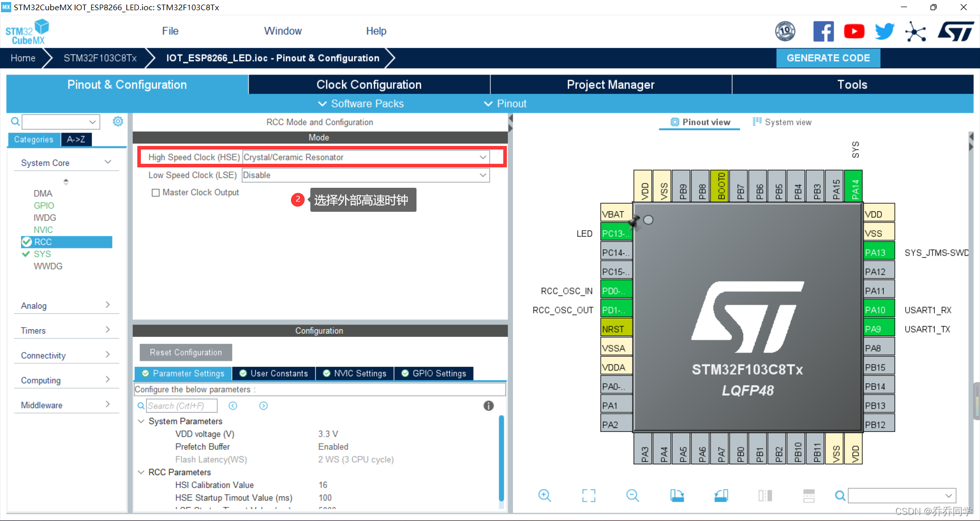Select SYS in System Core list

pyautogui.click(x=42, y=254)
